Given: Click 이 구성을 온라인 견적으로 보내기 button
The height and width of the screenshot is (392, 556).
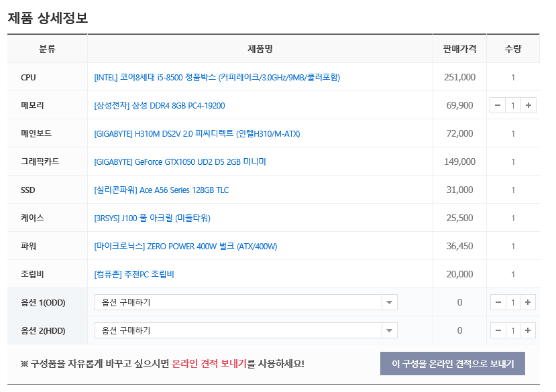Looking at the screenshot, I should 453,364.
